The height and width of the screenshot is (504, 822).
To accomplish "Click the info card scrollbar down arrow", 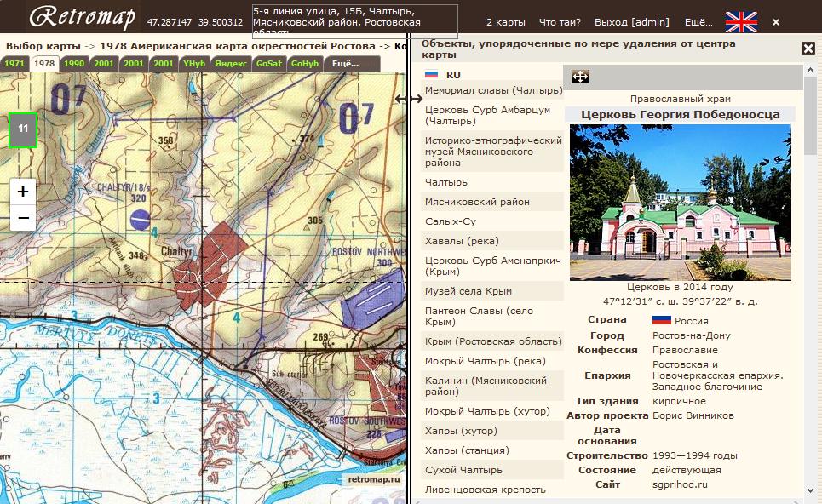I will point(810,491).
